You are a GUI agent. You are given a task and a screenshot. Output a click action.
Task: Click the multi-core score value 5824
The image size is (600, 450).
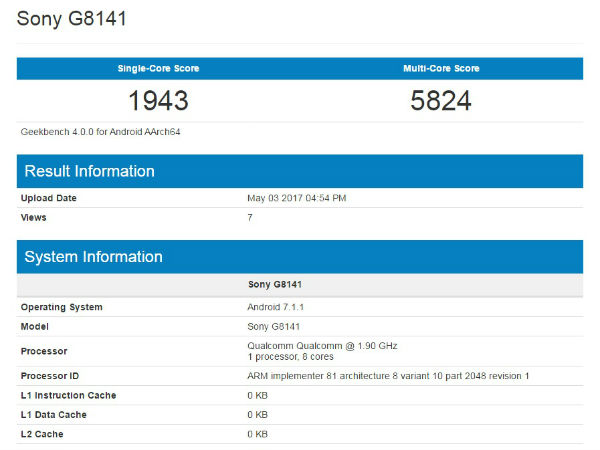coord(441,101)
